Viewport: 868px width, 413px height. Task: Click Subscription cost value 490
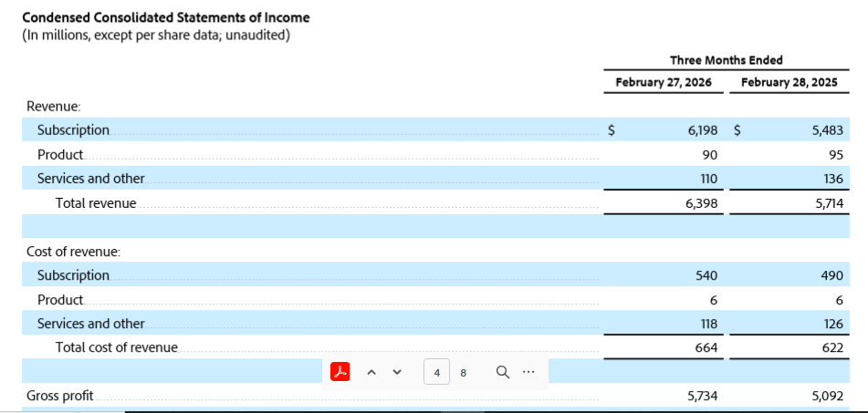coord(832,275)
